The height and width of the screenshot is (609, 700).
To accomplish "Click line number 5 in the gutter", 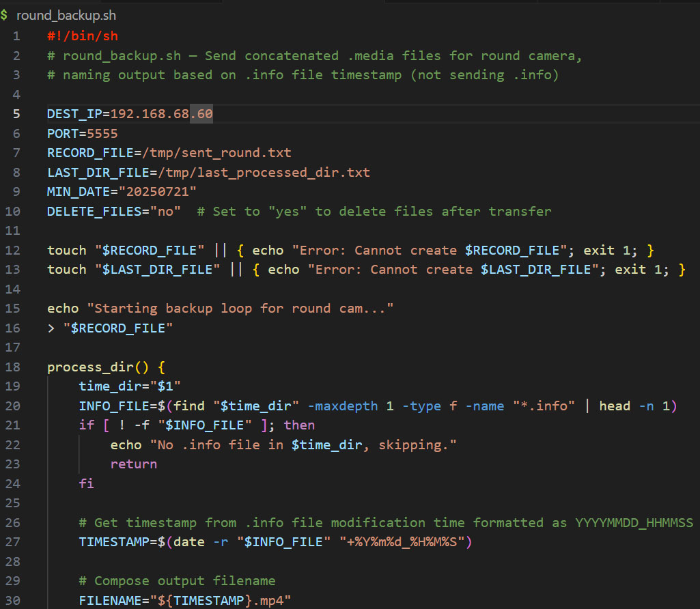I will coord(16,114).
